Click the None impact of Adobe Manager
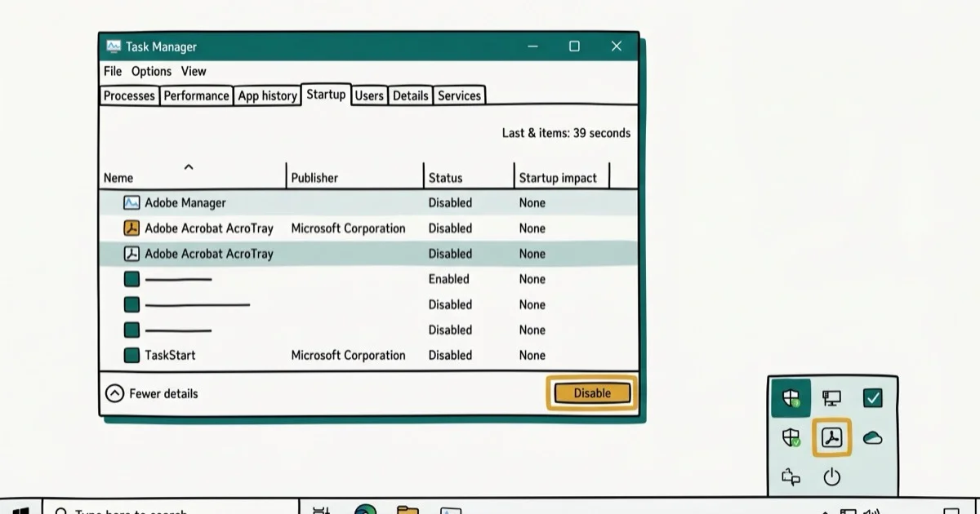The image size is (980, 514). [532, 202]
